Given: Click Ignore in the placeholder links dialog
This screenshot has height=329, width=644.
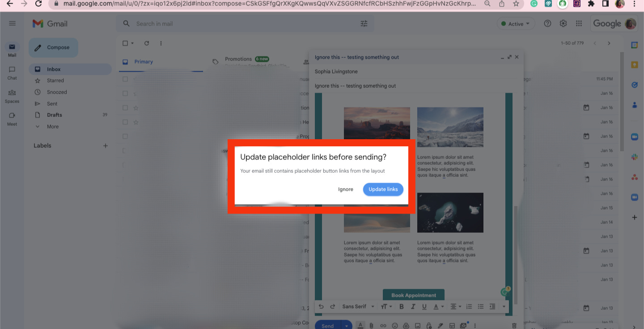Looking at the screenshot, I should [x=346, y=189].
